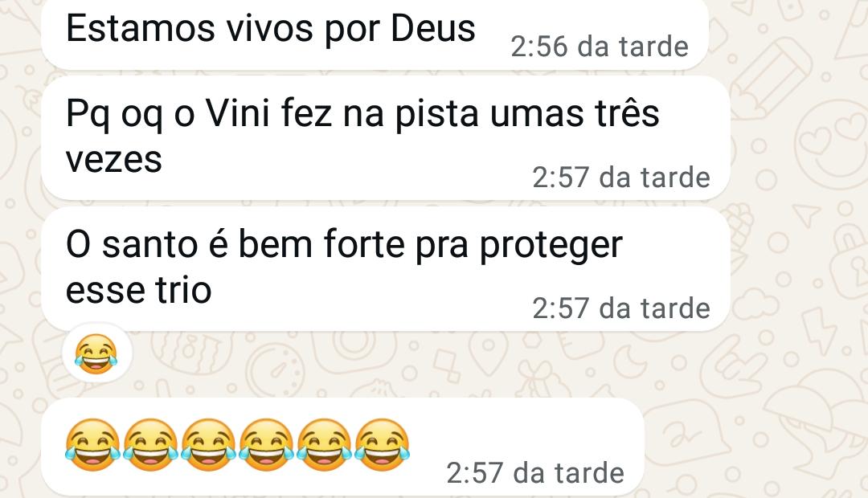Tap the fifth laughing emoji in the row

325,445
